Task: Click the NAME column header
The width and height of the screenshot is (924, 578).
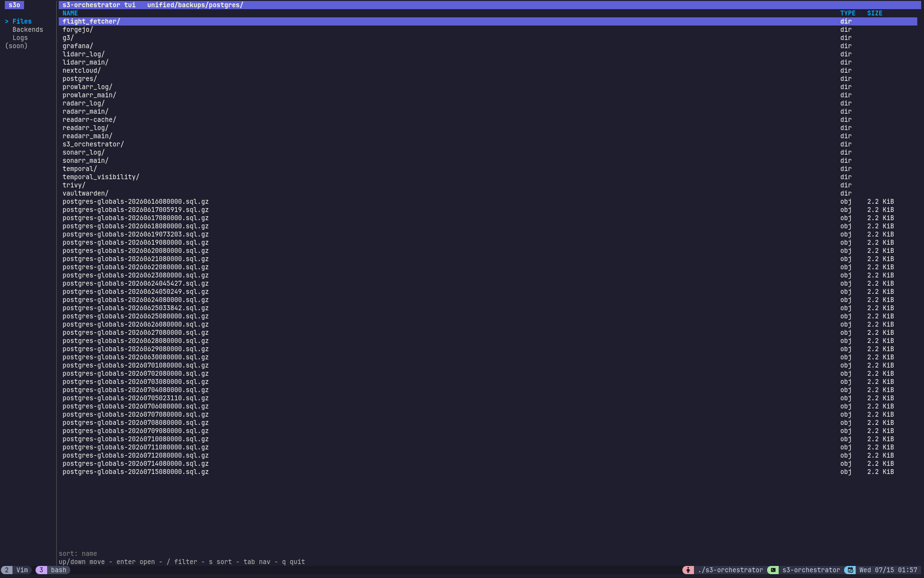Action: coord(70,13)
